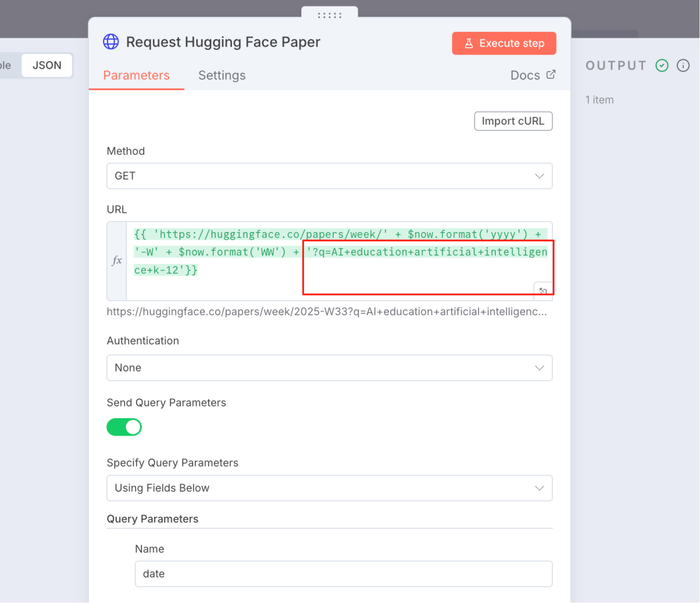
Task: Click the 'Send Query Parameters' label
Action: click(166, 403)
